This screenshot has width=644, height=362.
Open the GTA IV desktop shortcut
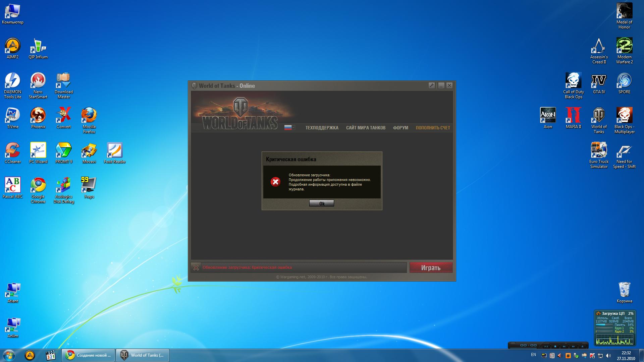tap(599, 83)
